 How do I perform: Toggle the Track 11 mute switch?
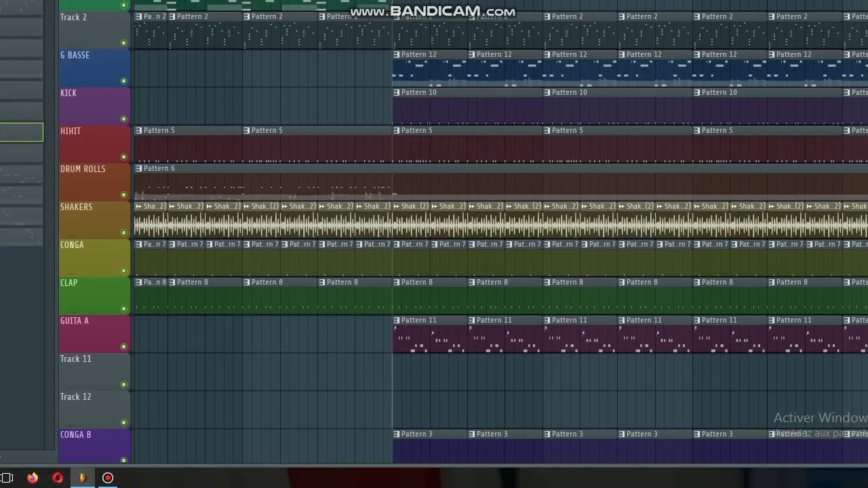123,385
